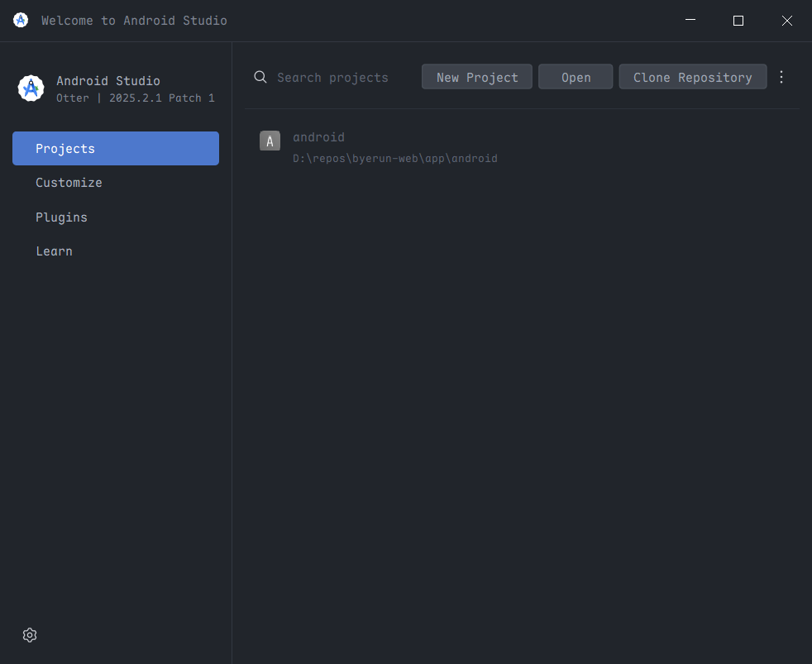Open the Plugins section
The height and width of the screenshot is (664, 812).
[x=61, y=217]
